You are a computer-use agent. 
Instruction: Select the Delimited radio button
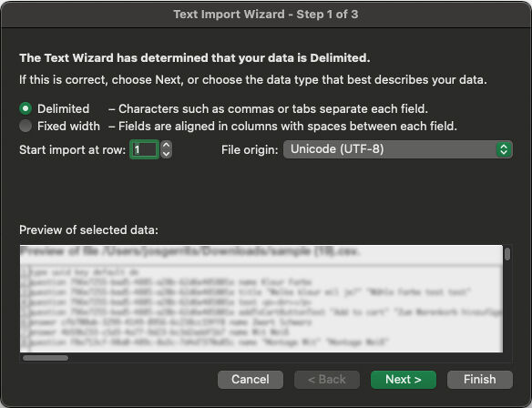pyautogui.click(x=26, y=108)
